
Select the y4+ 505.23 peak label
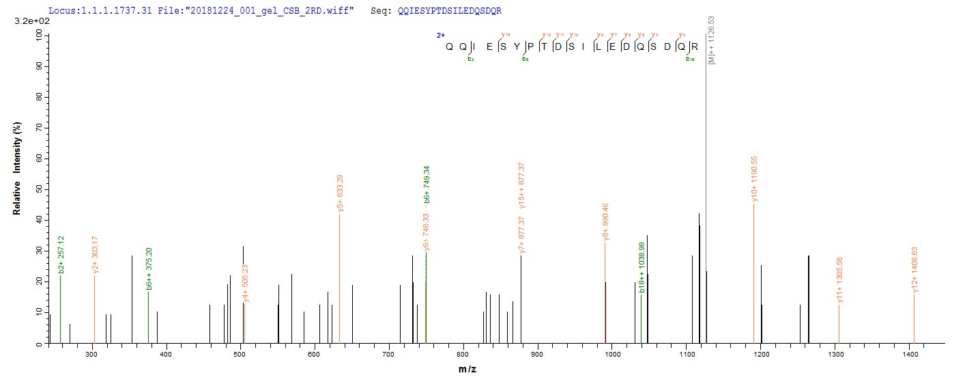click(x=246, y=286)
